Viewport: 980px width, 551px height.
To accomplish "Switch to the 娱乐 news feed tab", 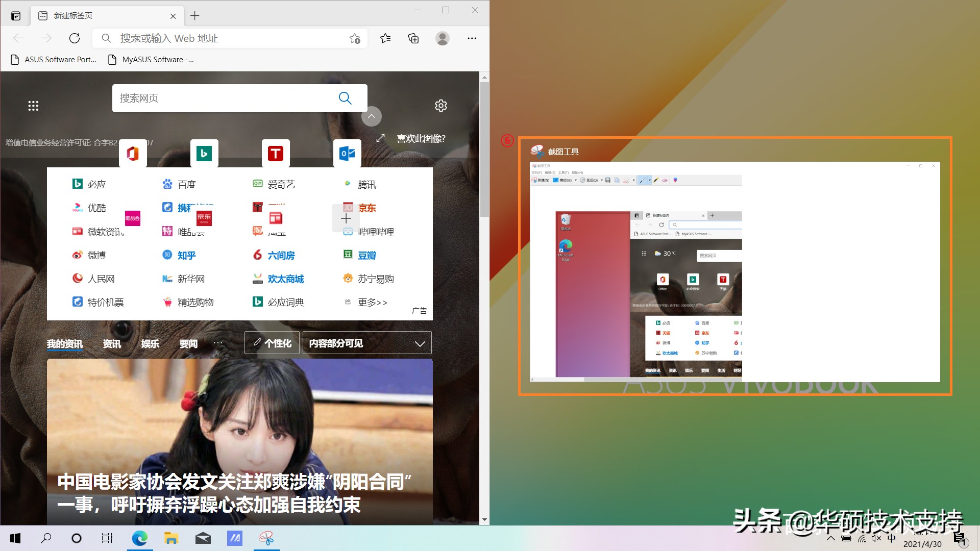I will (x=150, y=343).
